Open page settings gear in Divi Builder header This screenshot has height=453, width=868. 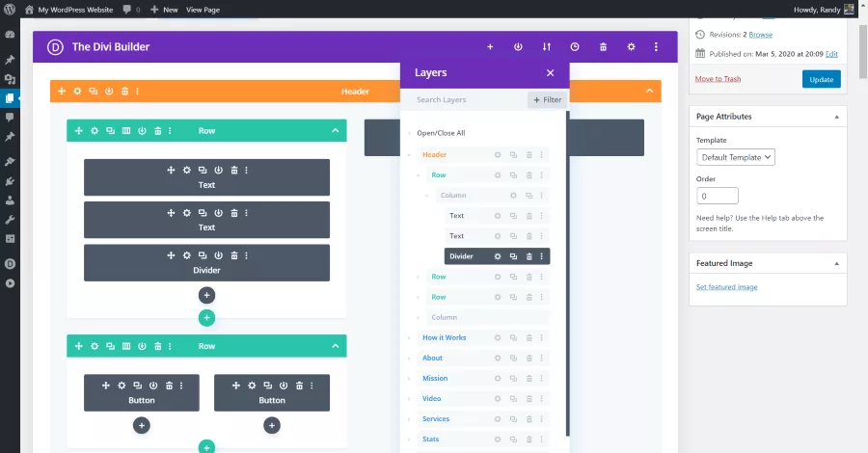click(631, 47)
